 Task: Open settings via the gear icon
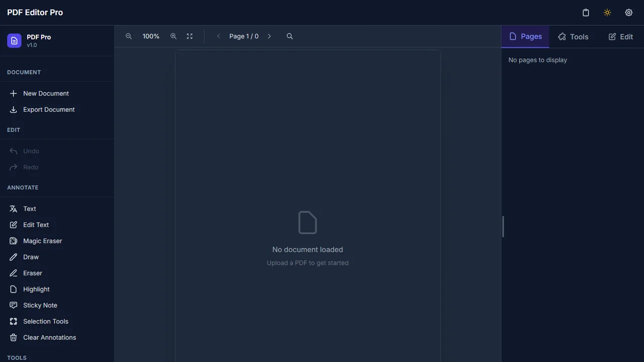click(629, 13)
